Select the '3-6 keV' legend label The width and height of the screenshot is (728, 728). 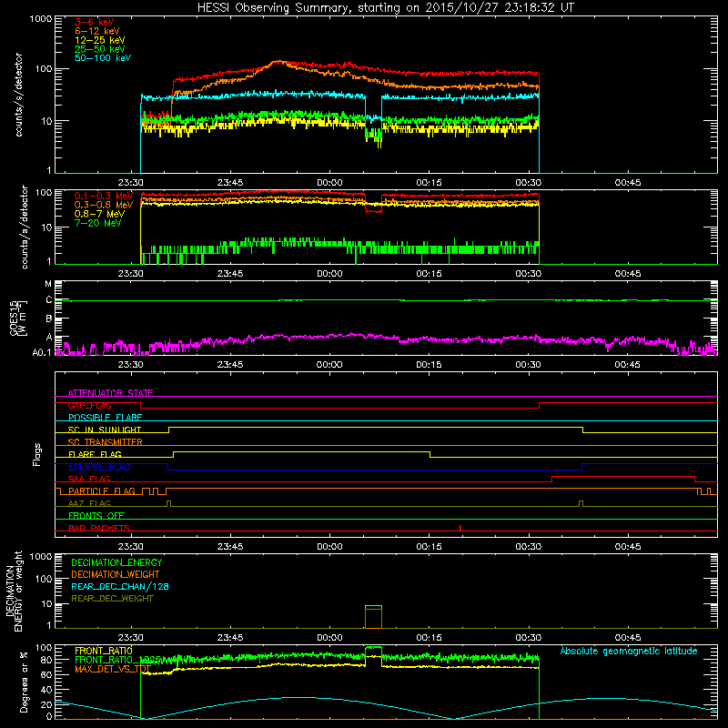94,22
